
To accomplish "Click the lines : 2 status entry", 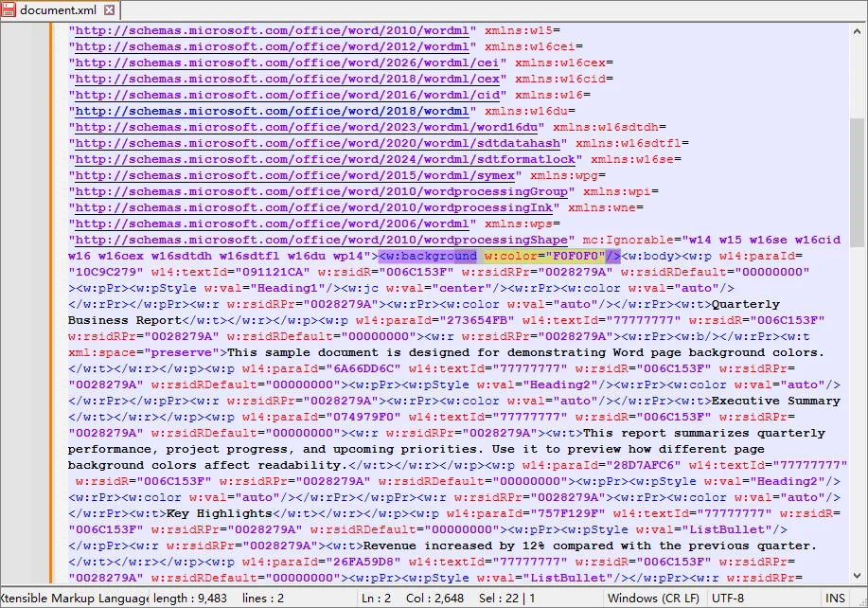I will point(263,598).
